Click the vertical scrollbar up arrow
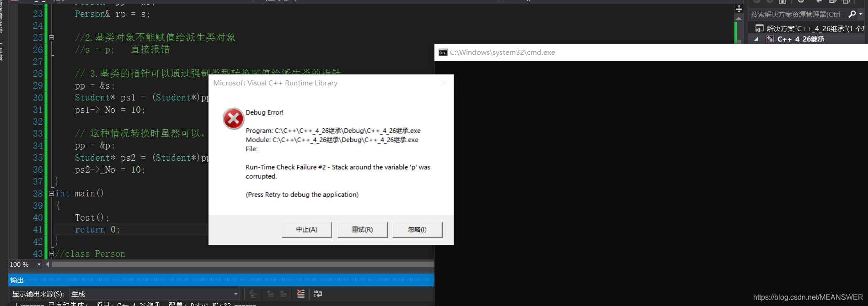This screenshot has width=868, height=306. coord(739,18)
